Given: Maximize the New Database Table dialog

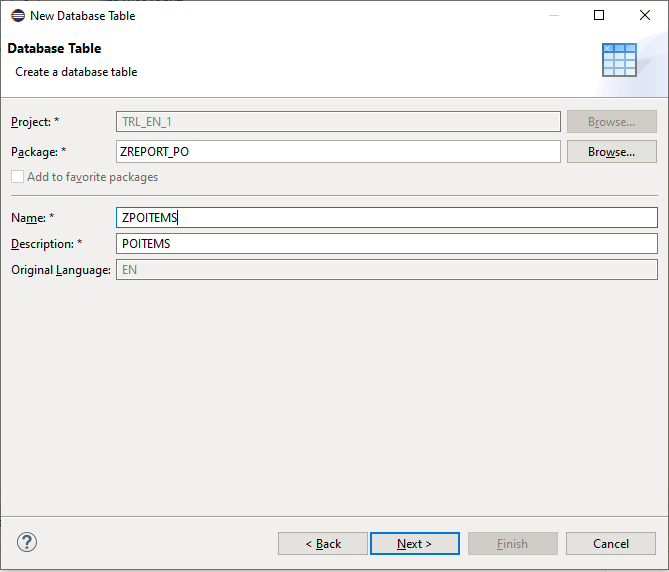Looking at the screenshot, I should tap(599, 15).
